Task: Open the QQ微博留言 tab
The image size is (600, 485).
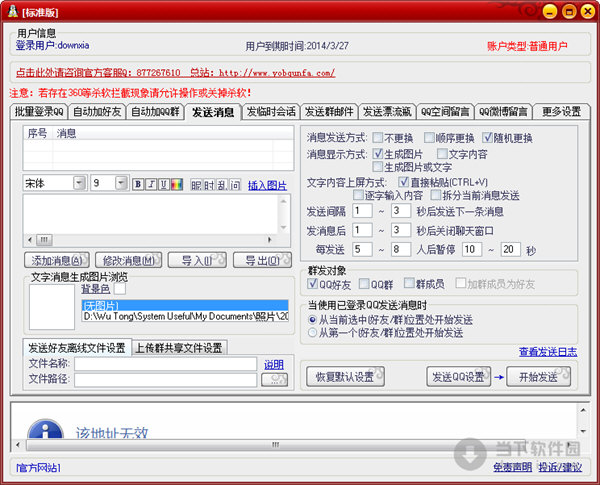Action: [x=504, y=112]
